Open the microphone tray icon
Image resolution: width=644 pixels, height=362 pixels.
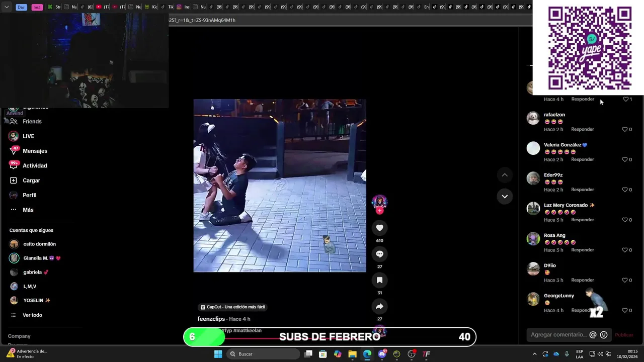coord(567,354)
